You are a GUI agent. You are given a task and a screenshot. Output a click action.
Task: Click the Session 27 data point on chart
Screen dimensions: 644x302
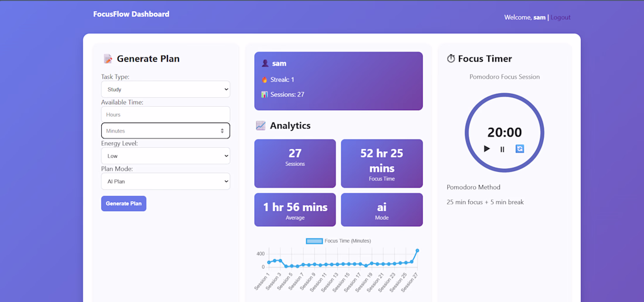(x=417, y=250)
